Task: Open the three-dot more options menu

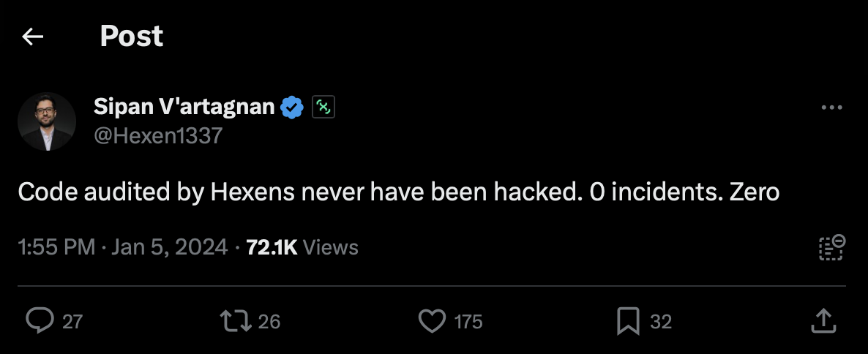Action: (832, 108)
